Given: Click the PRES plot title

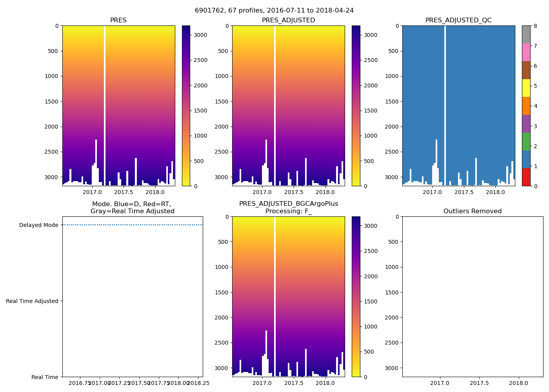Looking at the screenshot, I should coord(118,20).
